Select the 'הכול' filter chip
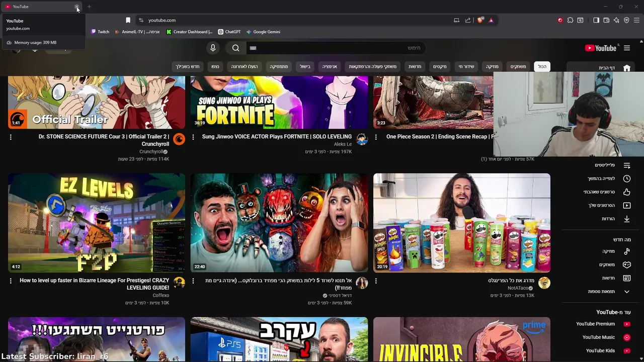644x362 pixels. (x=542, y=66)
